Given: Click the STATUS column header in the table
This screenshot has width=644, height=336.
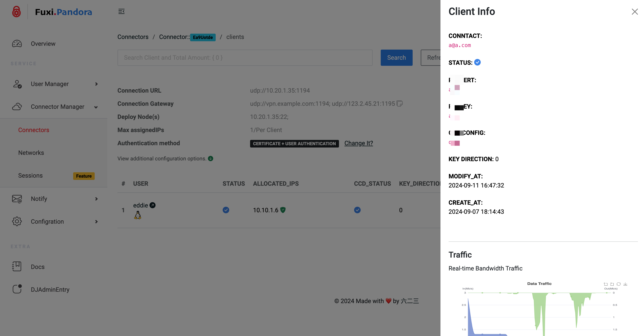Looking at the screenshot, I should pos(234,184).
